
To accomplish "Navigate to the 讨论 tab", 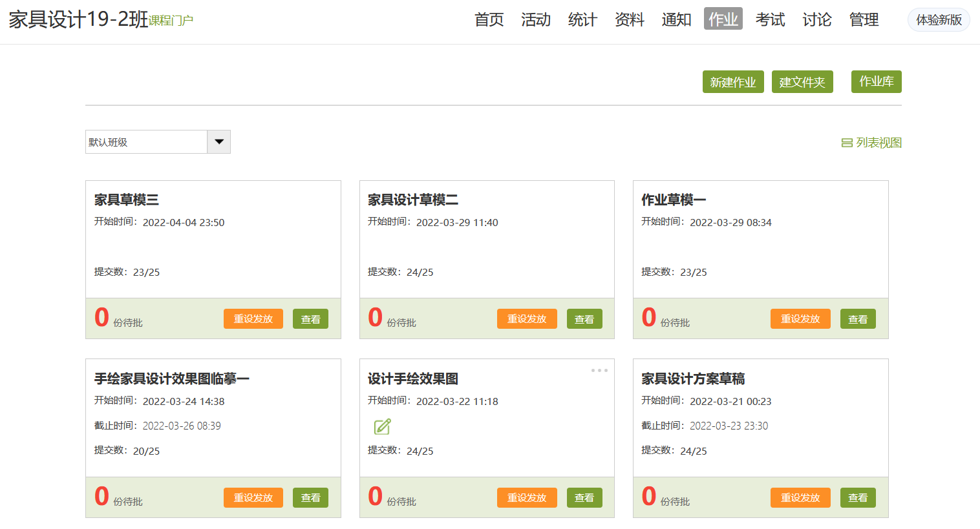I will tap(816, 19).
